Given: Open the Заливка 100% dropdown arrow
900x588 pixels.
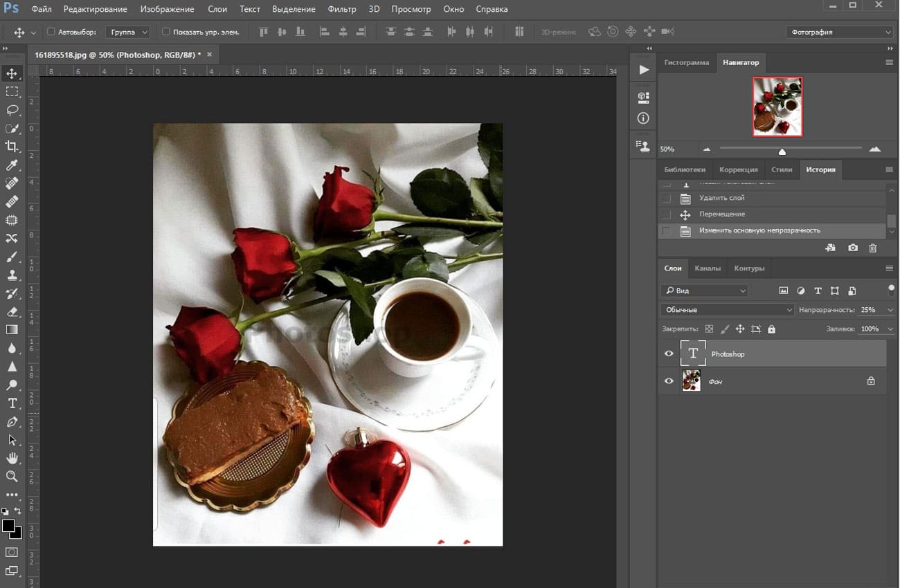Looking at the screenshot, I should coord(890,329).
